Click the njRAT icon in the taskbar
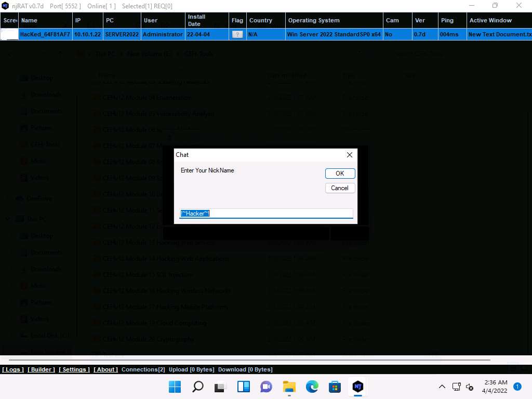Screen dimensions: 532x399 pyautogui.click(x=357, y=387)
